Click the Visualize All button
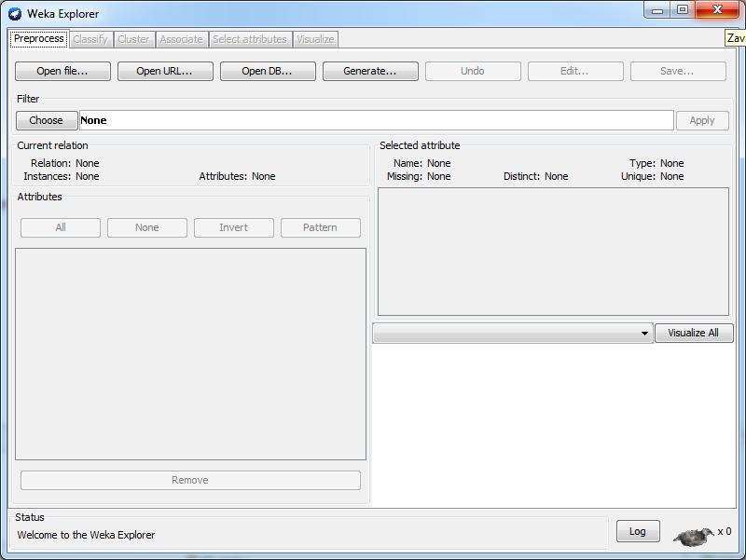This screenshot has width=746, height=560. click(694, 334)
